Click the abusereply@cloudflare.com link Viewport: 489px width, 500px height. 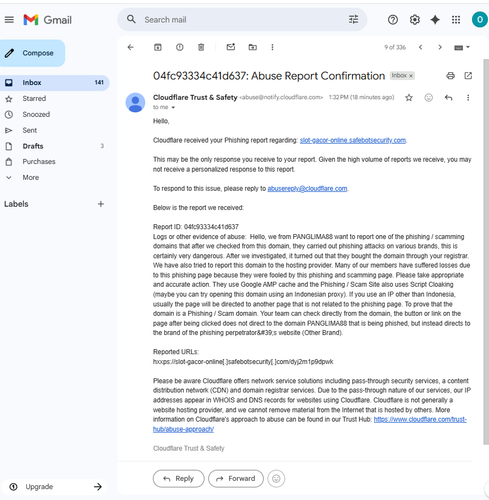(307, 189)
